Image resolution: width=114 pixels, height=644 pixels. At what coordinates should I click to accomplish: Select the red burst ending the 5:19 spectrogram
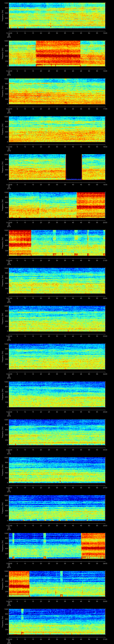click(91, 204)
